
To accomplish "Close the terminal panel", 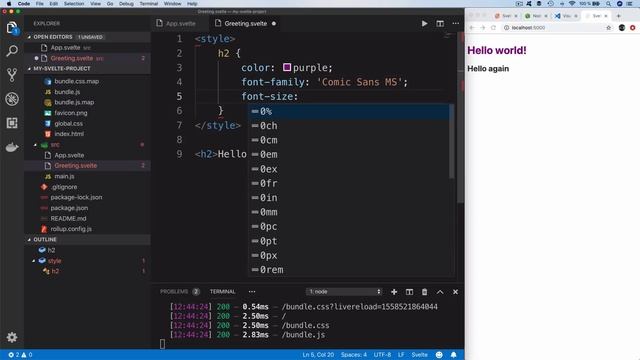I will 456,292.
